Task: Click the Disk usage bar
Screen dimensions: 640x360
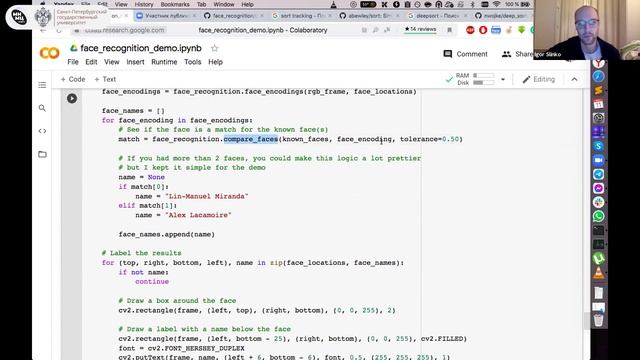Action: pos(484,82)
